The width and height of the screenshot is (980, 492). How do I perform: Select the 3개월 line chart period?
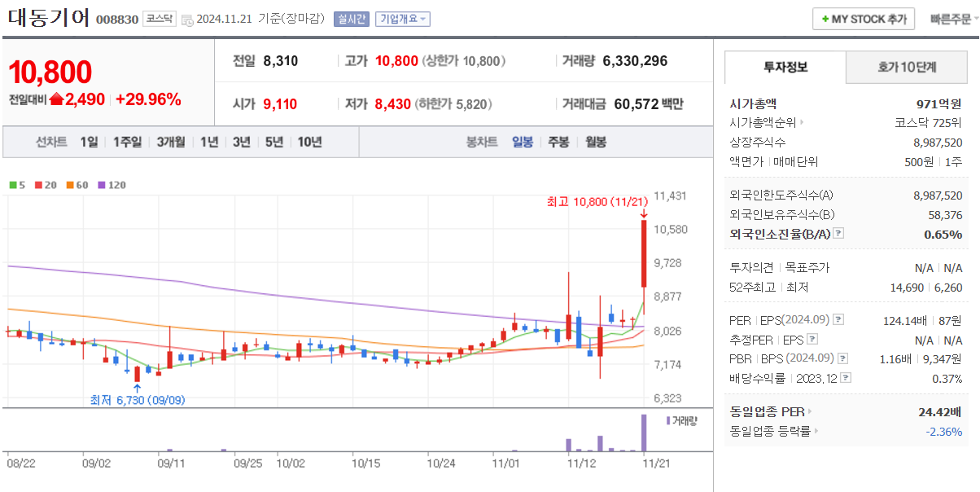pos(171,142)
